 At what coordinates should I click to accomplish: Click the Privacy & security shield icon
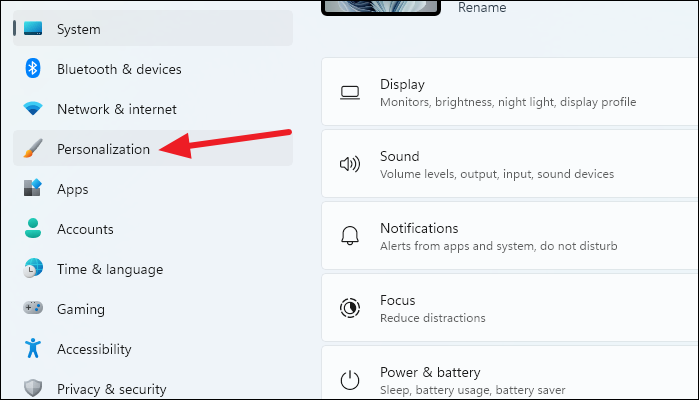33,388
